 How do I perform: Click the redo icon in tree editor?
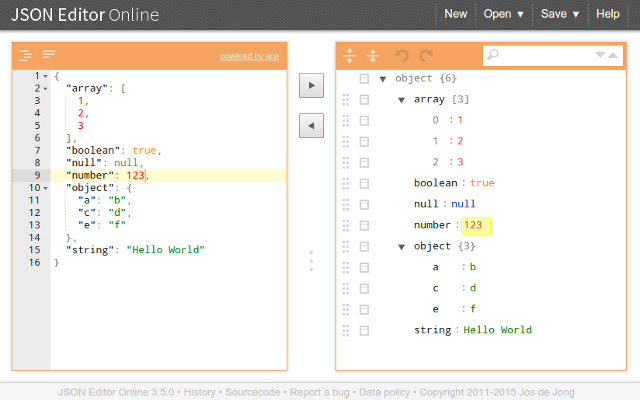[426, 56]
